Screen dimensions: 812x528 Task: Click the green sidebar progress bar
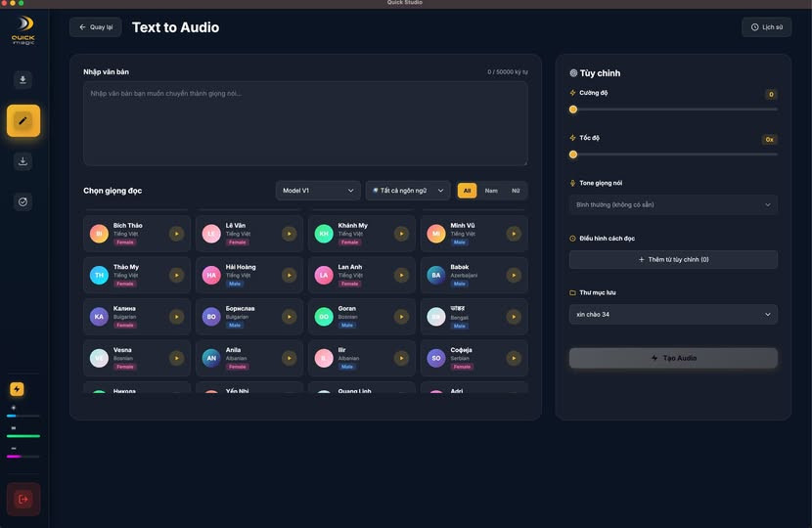(23, 436)
